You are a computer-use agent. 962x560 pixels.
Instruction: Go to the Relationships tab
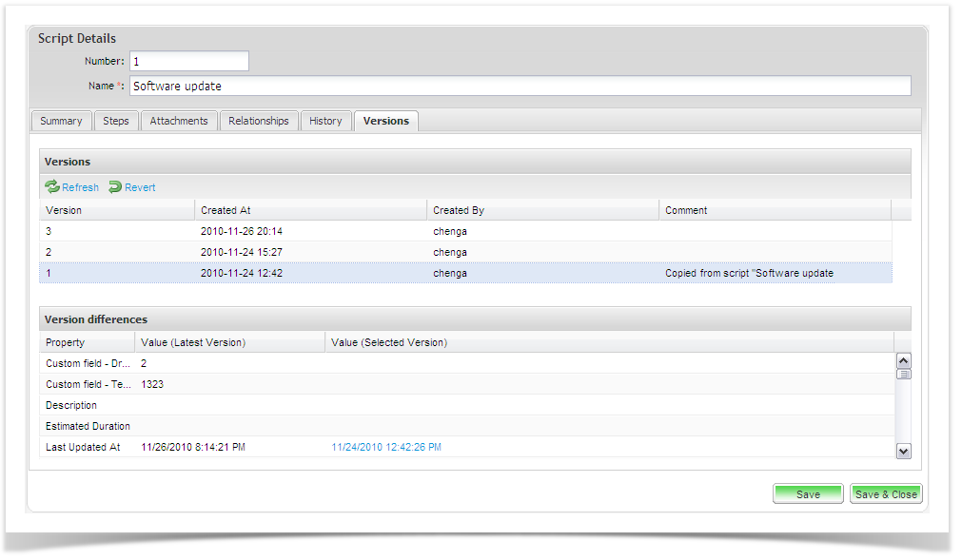point(258,121)
